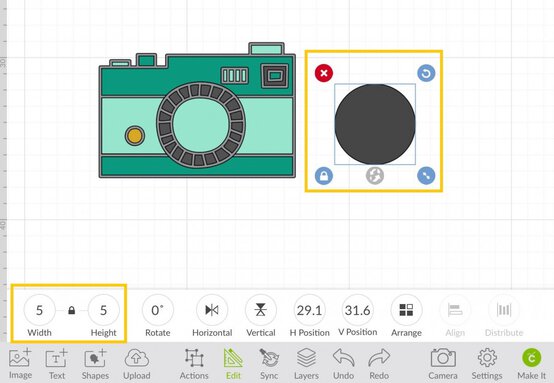
Task: Open the Arrange options
Action: click(x=406, y=310)
